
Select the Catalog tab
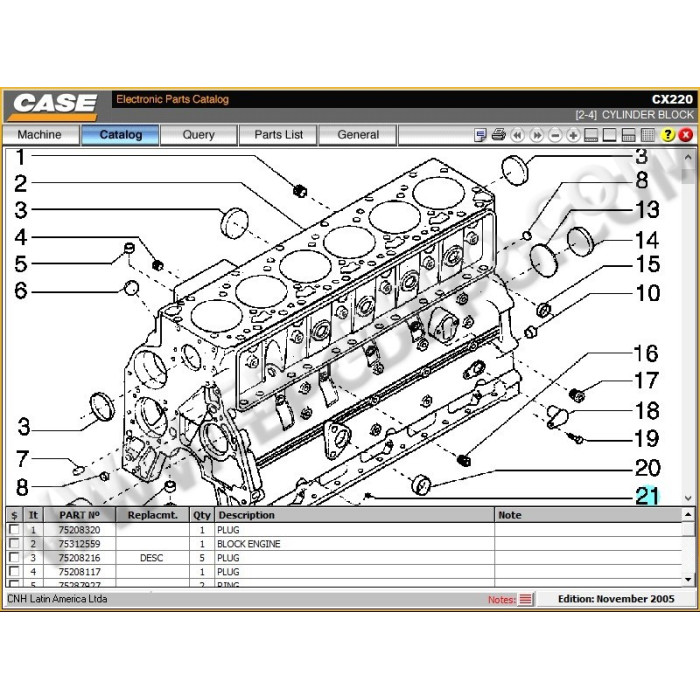(121, 135)
